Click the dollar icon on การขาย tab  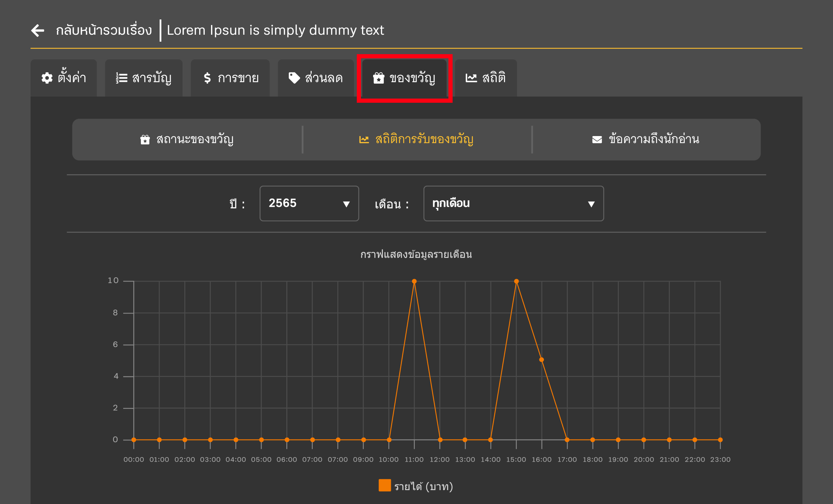[x=207, y=78]
